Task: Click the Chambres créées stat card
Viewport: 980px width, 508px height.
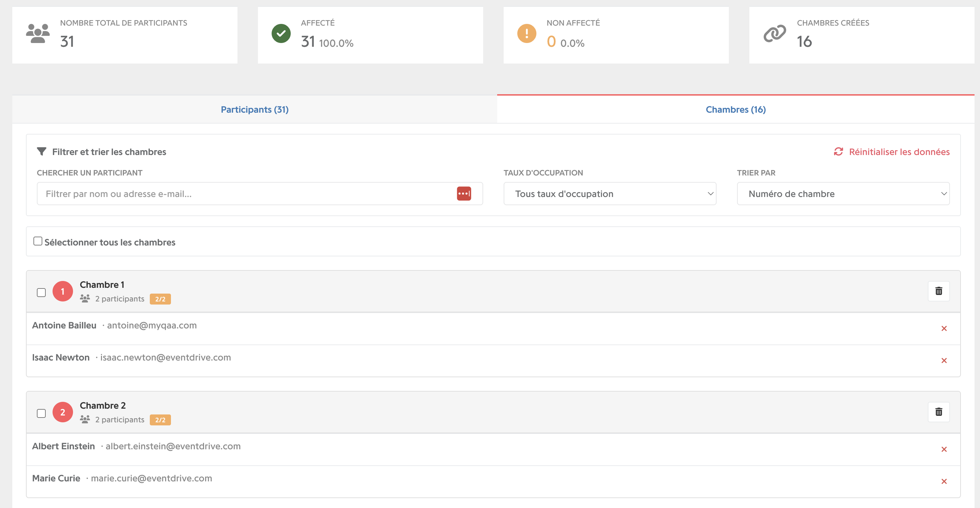Action: (x=862, y=35)
